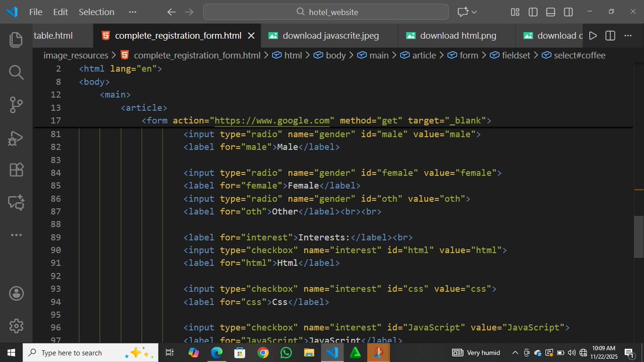Click the Windows Start button

[x=11, y=353]
